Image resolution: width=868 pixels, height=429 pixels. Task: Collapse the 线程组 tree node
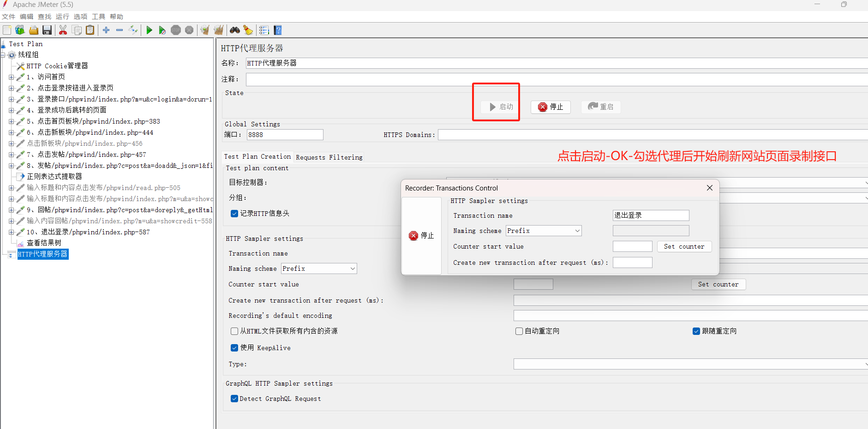tap(3, 55)
